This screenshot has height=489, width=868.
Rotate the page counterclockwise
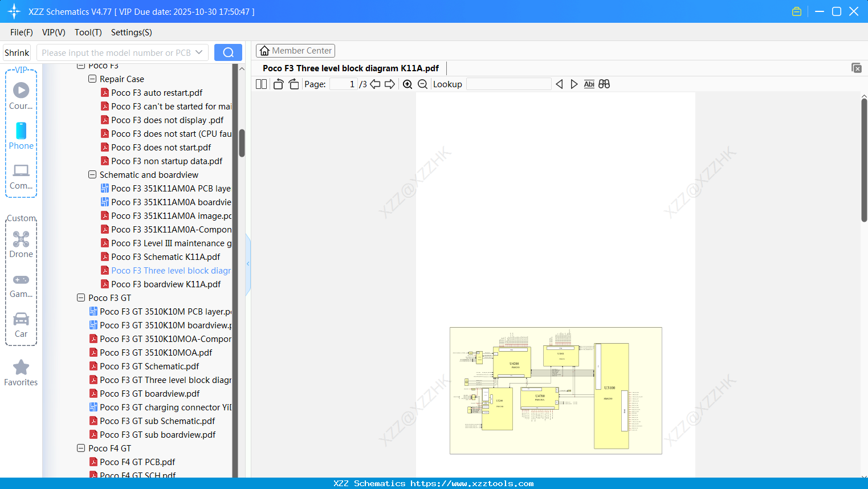[278, 84]
